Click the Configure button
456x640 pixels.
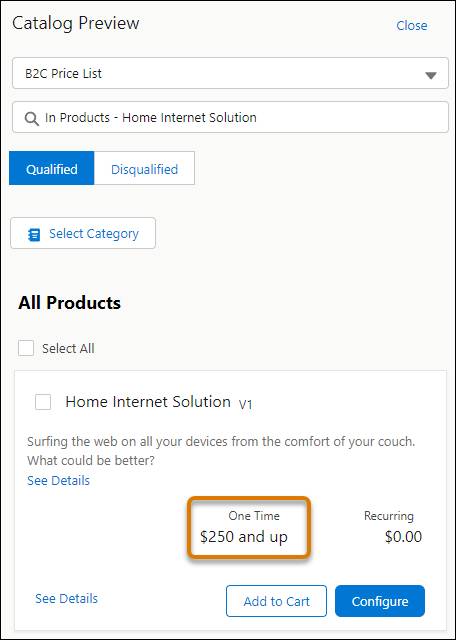click(x=380, y=601)
